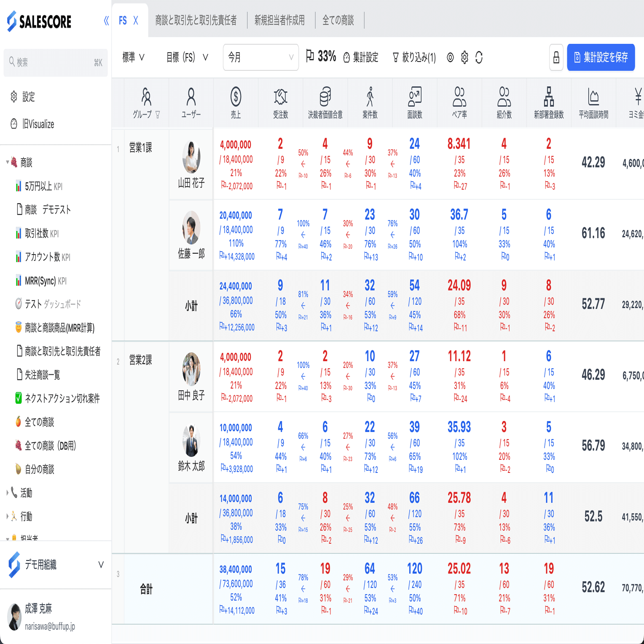Viewport: 644px width, 644px height.
Task: Click 佐藤 一郎's avatar photo
Action: 191,228
